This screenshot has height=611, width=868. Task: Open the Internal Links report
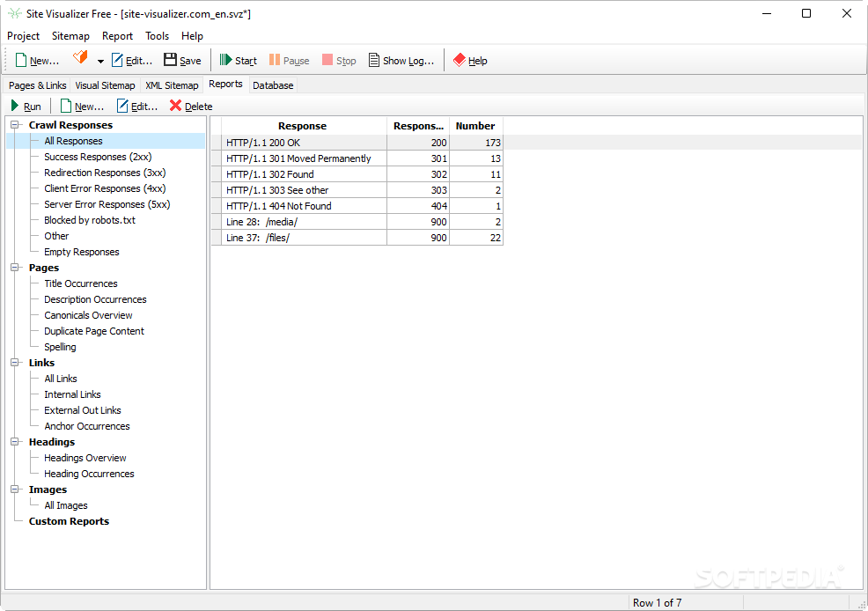coord(72,394)
